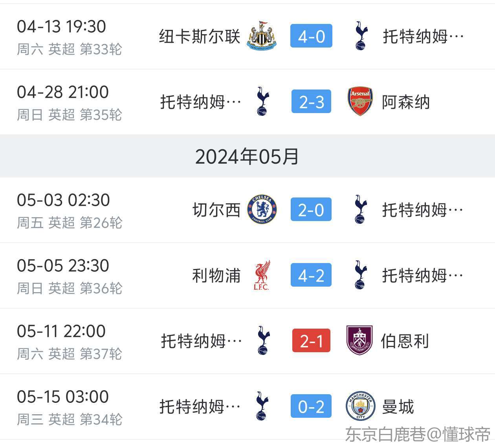The width and height of the screenshot is (495, 448).
Task: Tap the 阿森纳 team name
Action: (406, 102)
